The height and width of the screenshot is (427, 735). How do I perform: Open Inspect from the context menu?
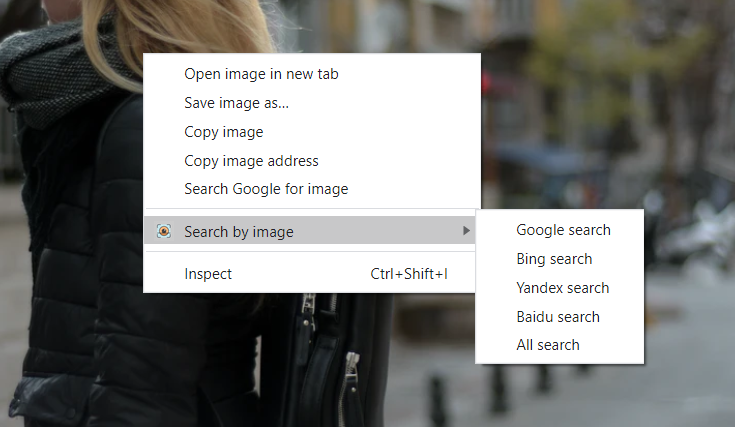coord(208,274)
